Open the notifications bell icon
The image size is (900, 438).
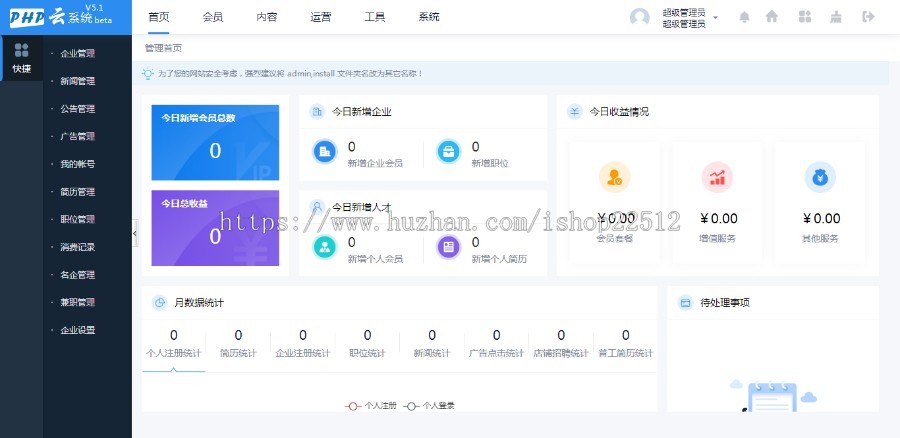tap(744, 17)
